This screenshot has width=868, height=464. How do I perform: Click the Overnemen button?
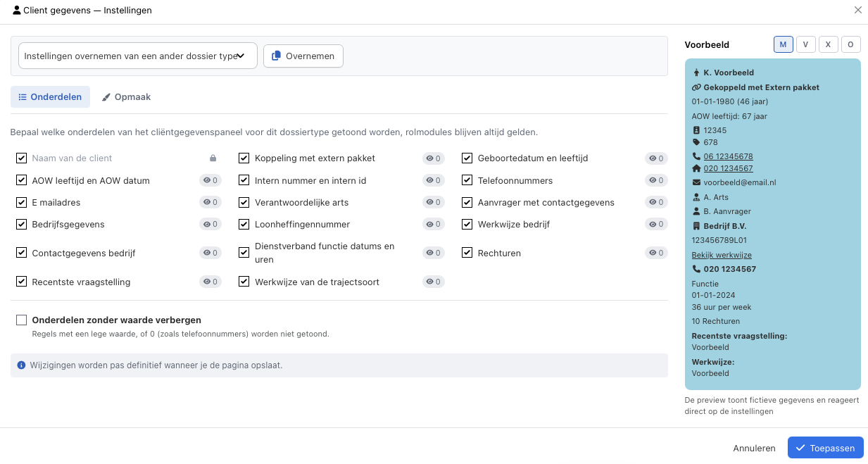[x=303, y=56]
